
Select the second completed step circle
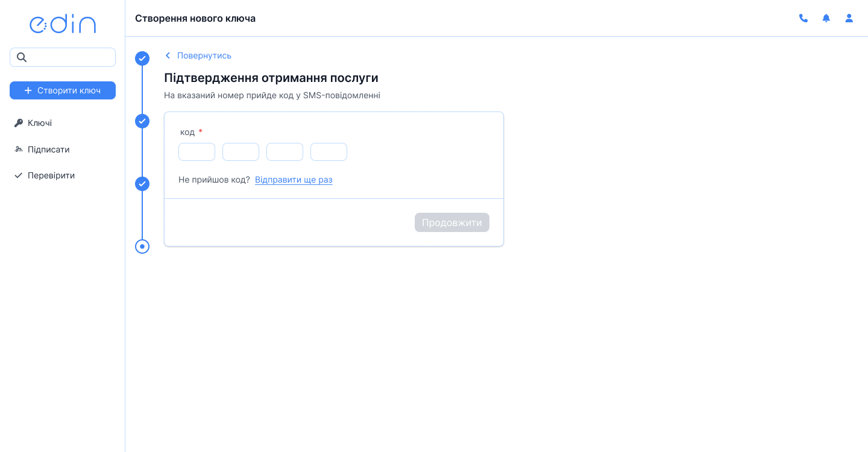[x=142, y=121]
